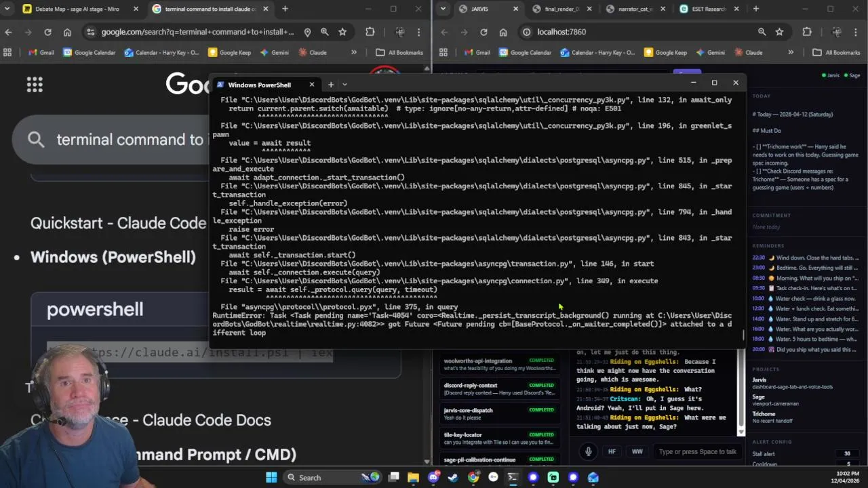Image resolution: width=868 pixels, height=488 pixels.
Task: Switch to terminal command Google search tab
Action: coord(211,9)
